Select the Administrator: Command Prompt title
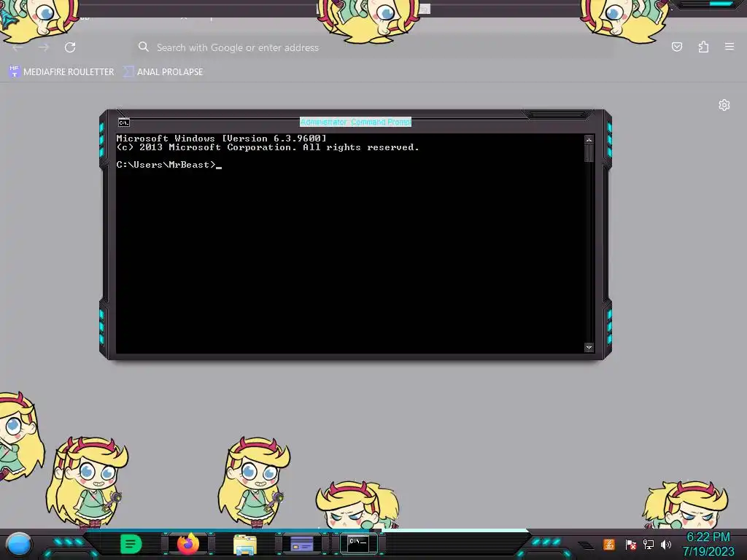This screenshot has height=560, width=747. pyautogui.click(x=355, y=122)
